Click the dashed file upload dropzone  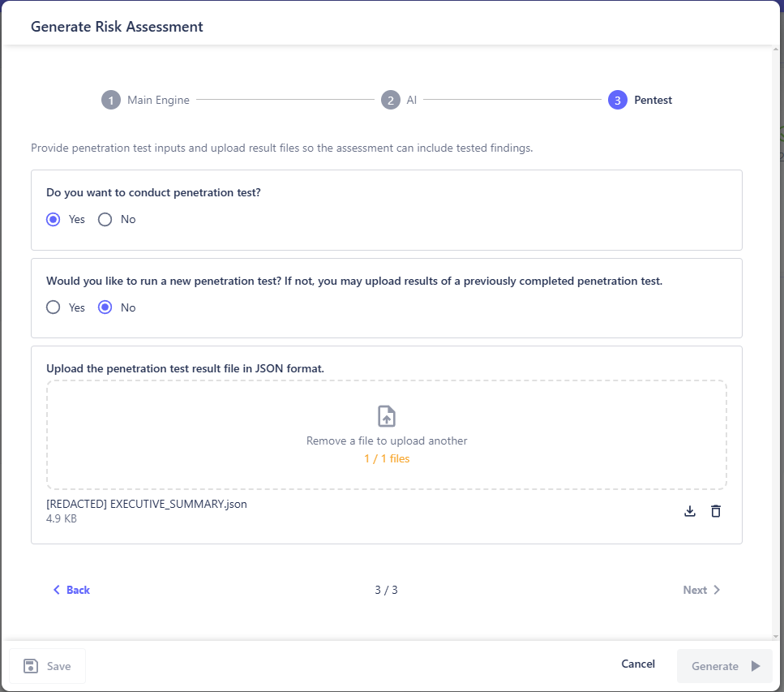387,434
